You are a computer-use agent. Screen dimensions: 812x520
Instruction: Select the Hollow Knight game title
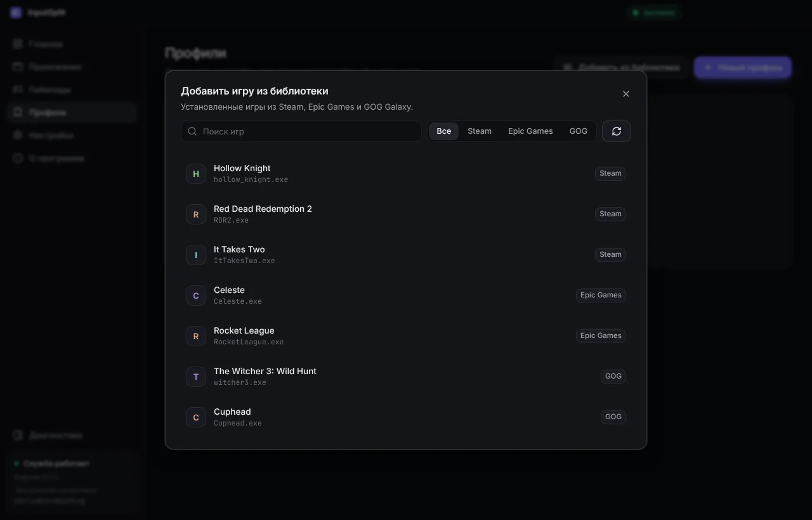click(x=242, y=168)
